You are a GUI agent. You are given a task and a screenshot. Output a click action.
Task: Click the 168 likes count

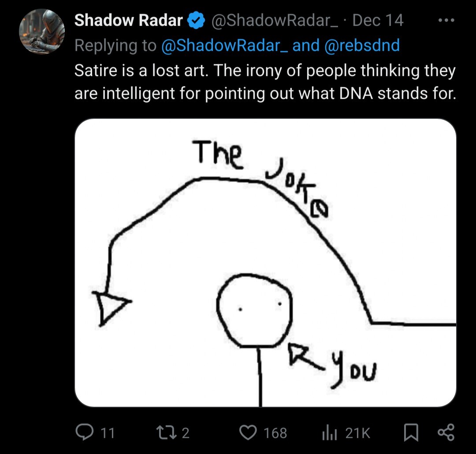275,433
